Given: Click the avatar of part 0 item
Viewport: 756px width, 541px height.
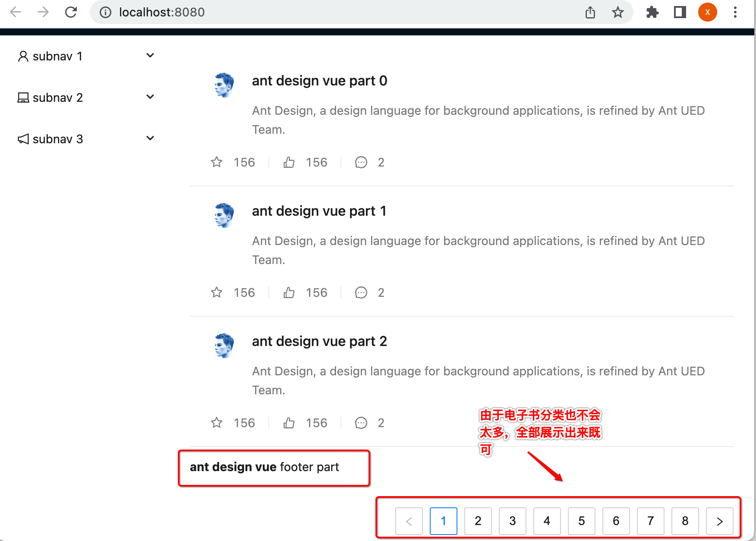Looking at the screenshot, I should (224, 85).
